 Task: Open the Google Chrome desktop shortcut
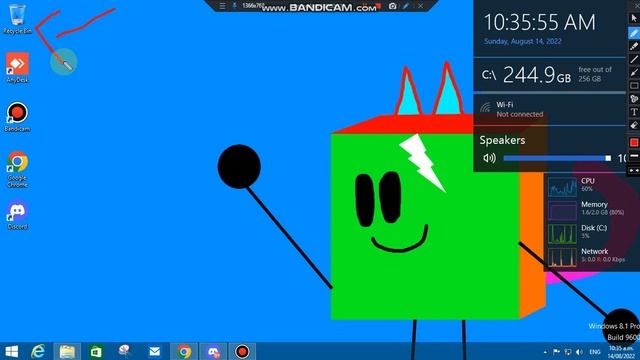[17, 170]
